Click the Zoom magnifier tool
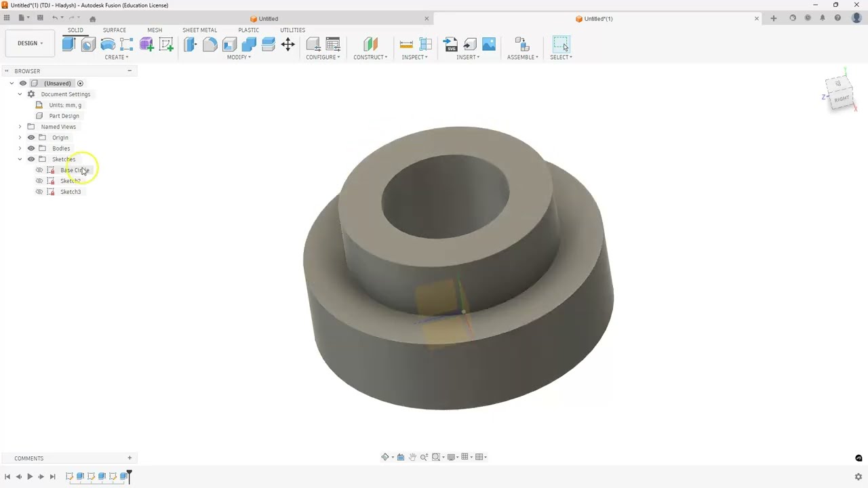The height and width of the screenshot is (488, 868). coord(424,457)
